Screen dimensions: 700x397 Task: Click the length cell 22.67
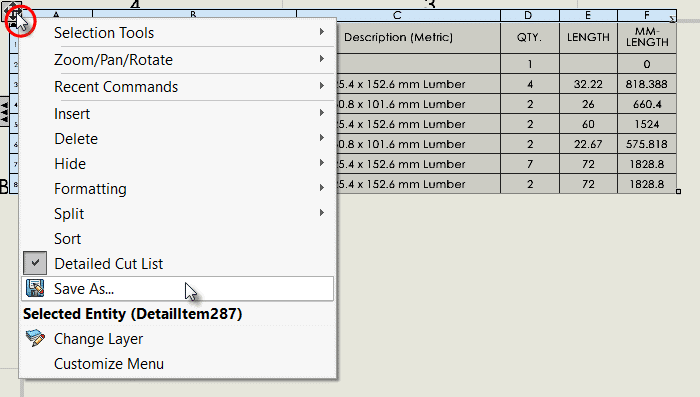(588, 144)
